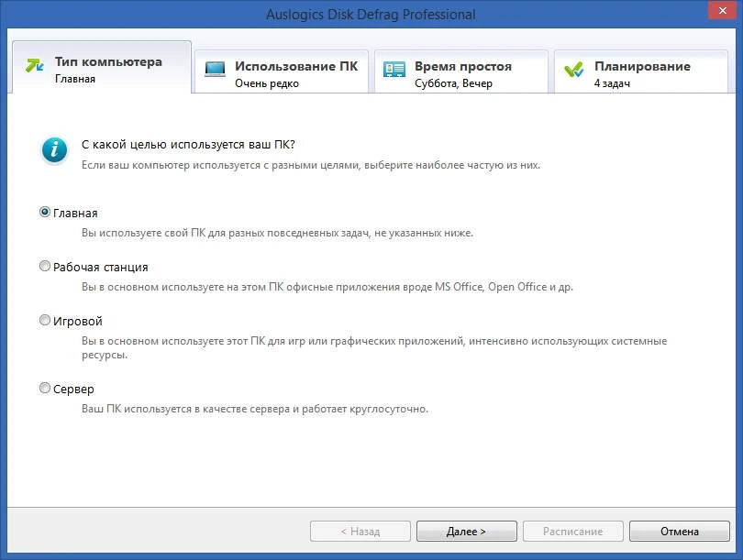Switch to the Время простоя tab

(x=461, y=71)
